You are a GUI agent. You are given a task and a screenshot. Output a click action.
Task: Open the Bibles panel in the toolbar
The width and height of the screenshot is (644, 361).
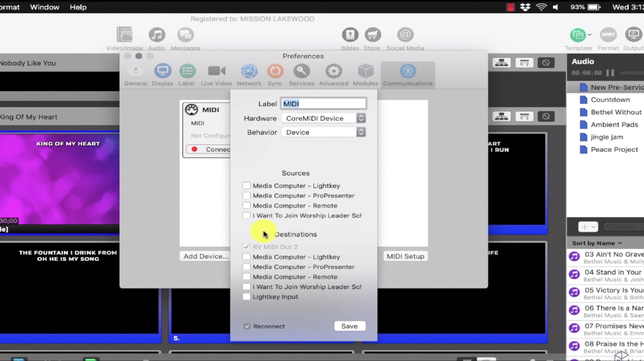coord(350,38)
